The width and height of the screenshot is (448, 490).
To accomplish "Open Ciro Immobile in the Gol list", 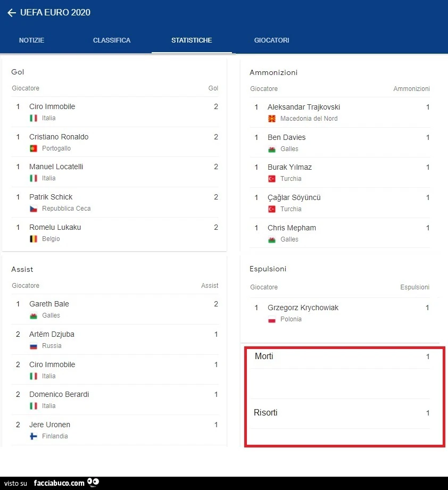I will coord(52,106).
